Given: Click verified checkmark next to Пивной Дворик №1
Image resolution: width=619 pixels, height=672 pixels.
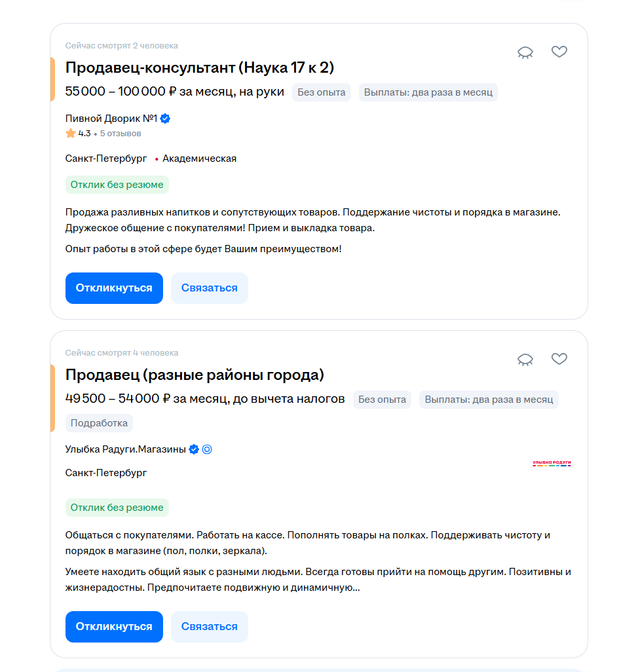Looking at the screenshot, I should (x=166, y=119).
